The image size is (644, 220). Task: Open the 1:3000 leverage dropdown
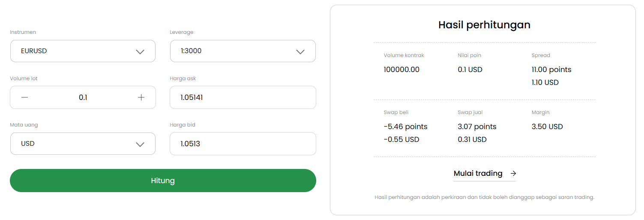point(243,51)
